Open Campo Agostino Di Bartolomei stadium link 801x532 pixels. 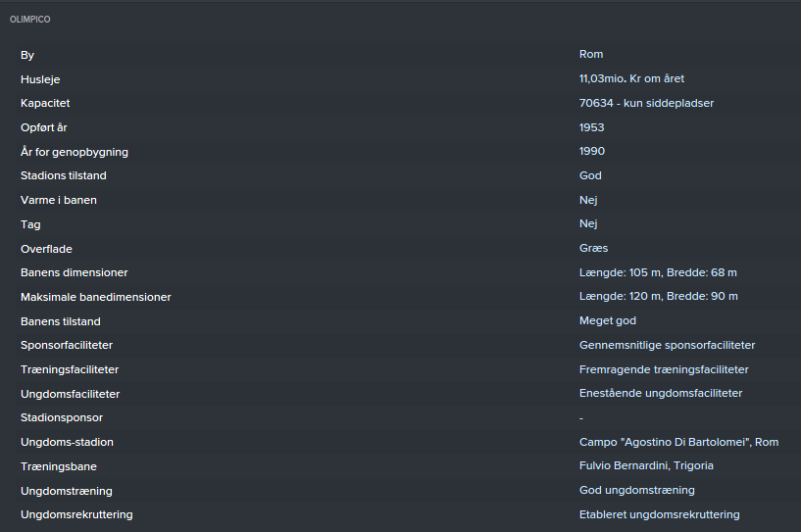pyautogui.click(x=678, y=442)
